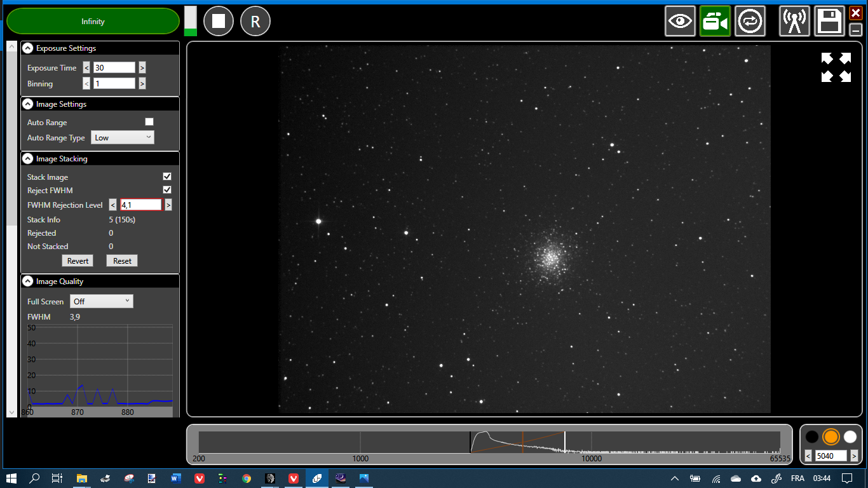
Task: Open the Windows Start menu
Action: point(12,478)
